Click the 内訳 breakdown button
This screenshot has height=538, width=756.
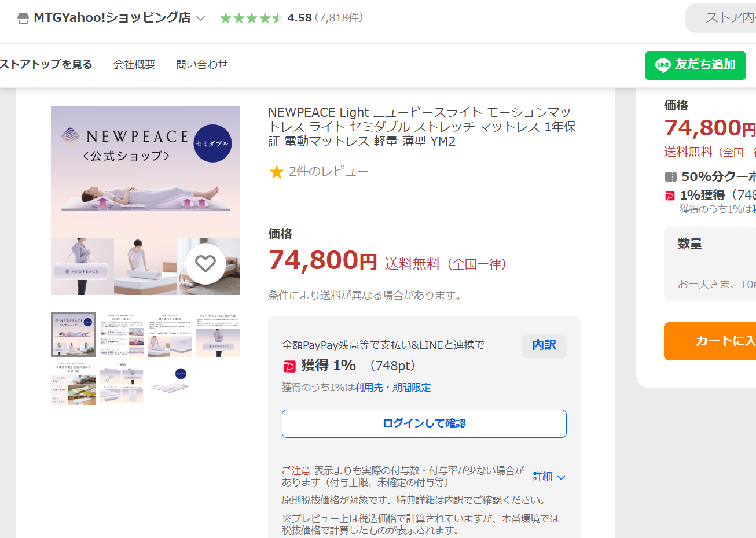(x=544, y=345)
